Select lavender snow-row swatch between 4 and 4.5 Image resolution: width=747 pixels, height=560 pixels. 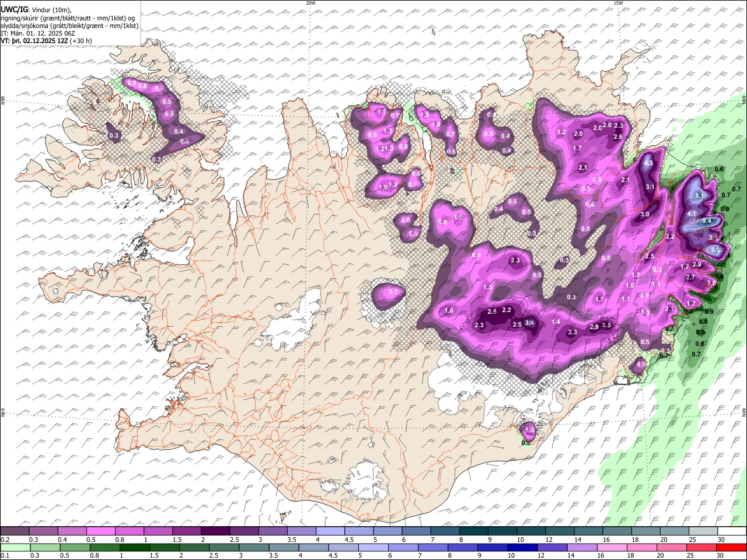330,531
